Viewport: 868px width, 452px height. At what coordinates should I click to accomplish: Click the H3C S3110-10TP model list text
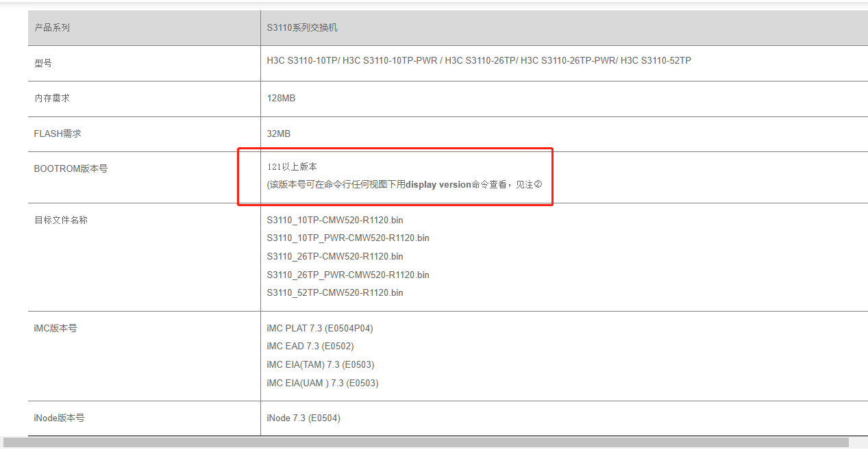pos(479,61)
